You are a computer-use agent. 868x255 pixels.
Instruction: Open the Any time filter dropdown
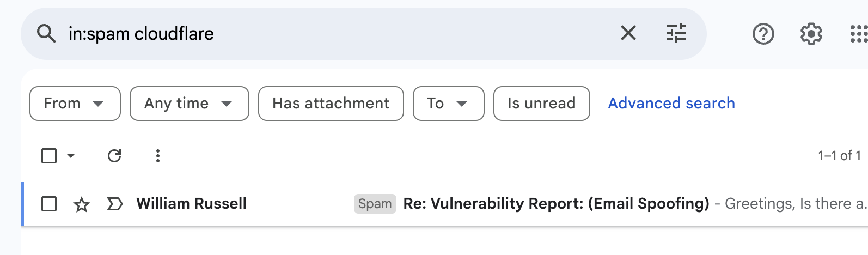click(x=189, y=104)
